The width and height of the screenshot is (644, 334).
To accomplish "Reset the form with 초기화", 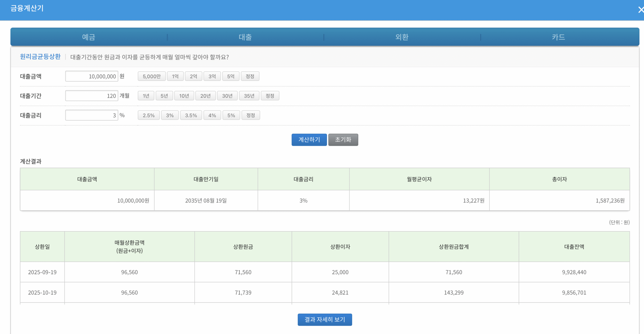I will 343,140.
